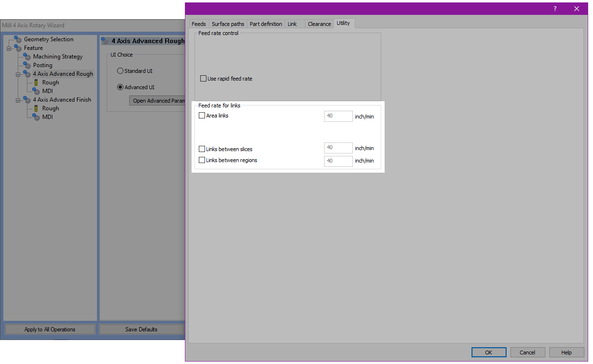This screenshot has height=364, width=593.
Task: Click the question mark help icon in title bar
Action: click(x=555, y=9)
